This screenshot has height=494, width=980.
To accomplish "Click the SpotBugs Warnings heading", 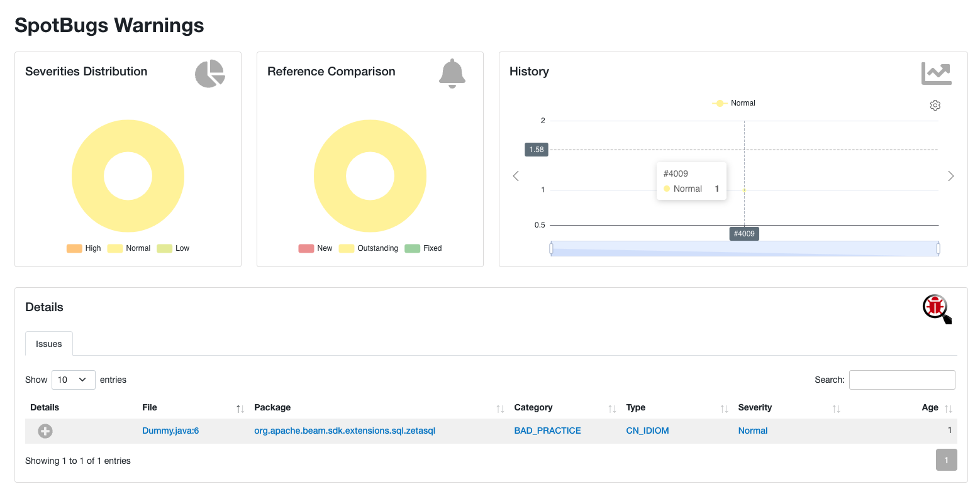I will click(109, 25).
